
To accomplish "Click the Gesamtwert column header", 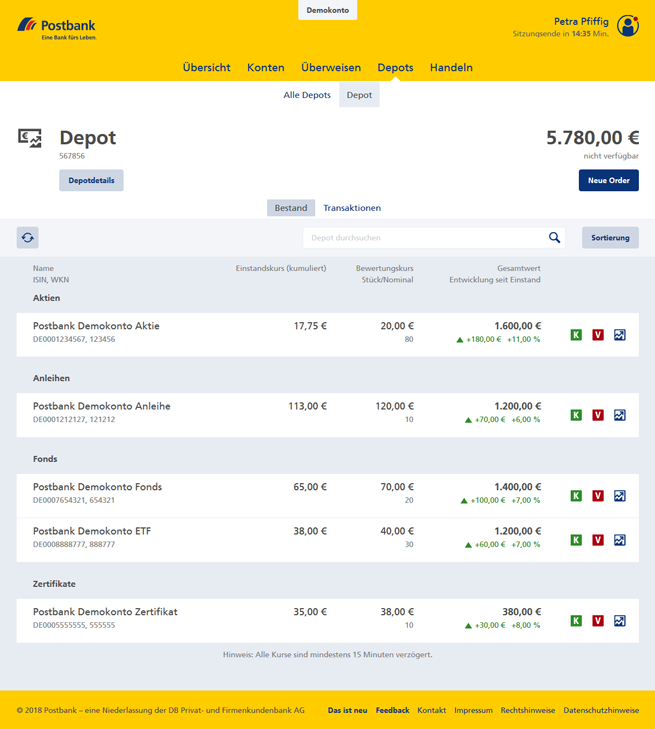I will pos(519,268).
